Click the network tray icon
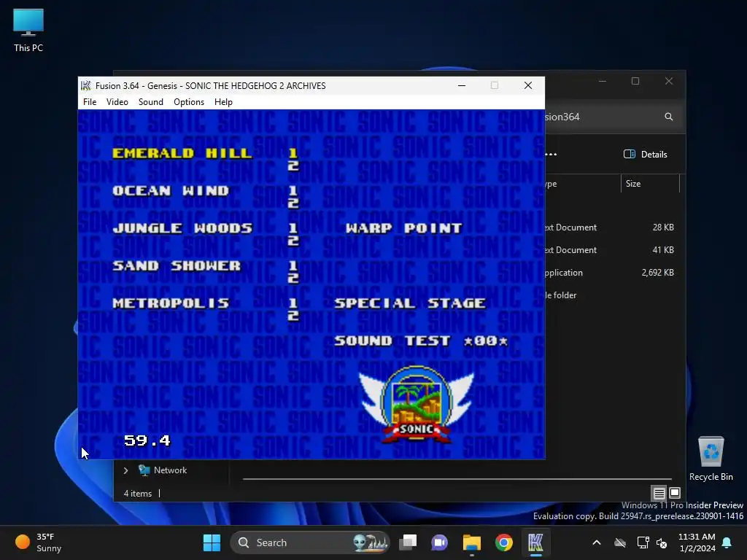The image size is (747, 560). (x=643, y=542)
